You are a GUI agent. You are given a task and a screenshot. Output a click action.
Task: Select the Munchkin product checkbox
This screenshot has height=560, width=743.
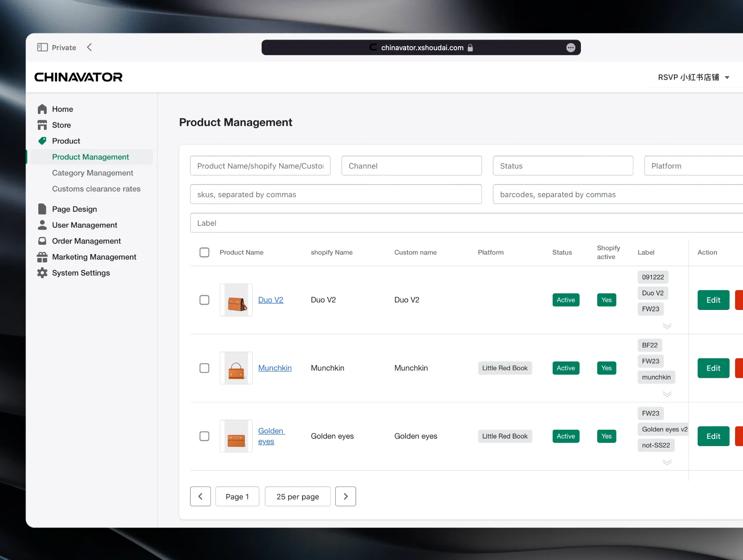[x=204, y=368]
